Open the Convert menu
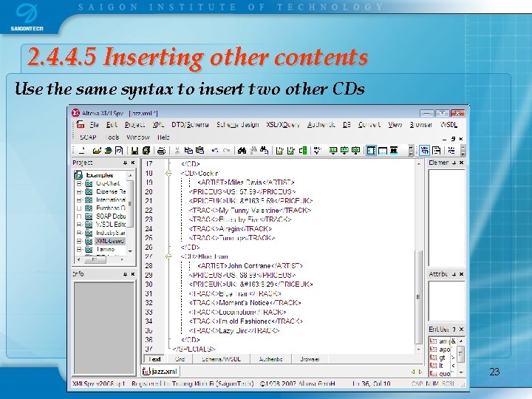This screenshot has width=532, height=399. click(x=369, y=125)
